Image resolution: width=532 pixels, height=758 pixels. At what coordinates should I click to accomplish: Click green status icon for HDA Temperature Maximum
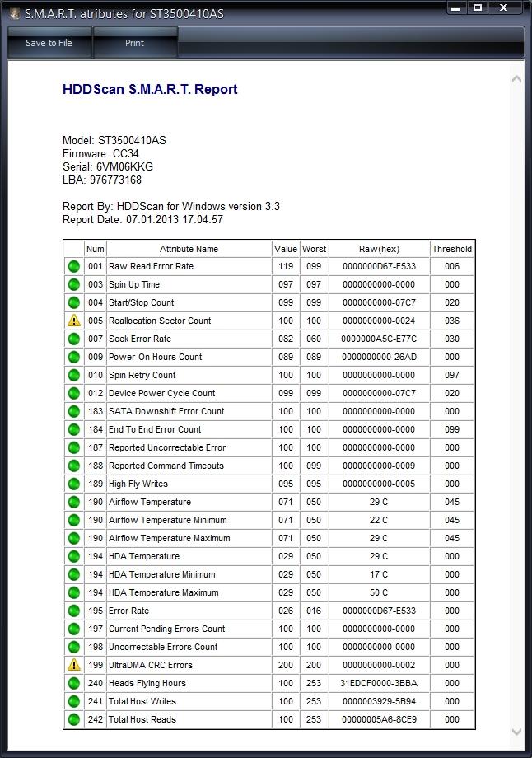click(74, 592)
